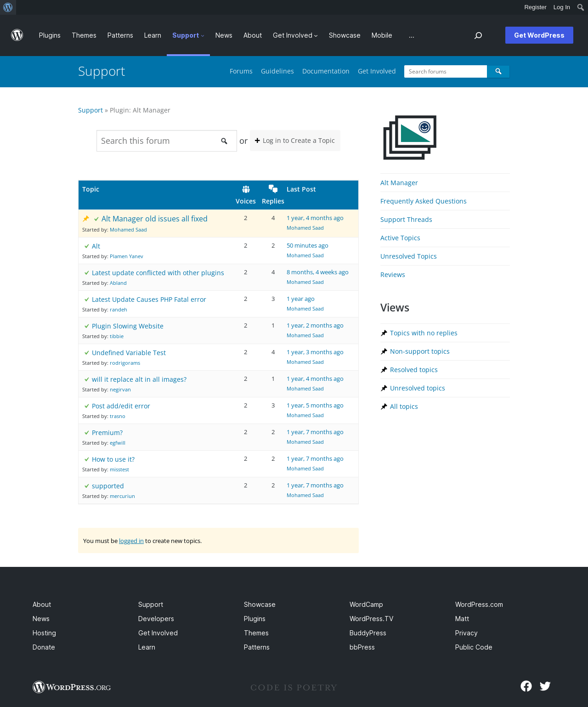Click the ellipsis more menu in navigation
Viewport: 588px width, 707px height.
[x=412, y=35]
